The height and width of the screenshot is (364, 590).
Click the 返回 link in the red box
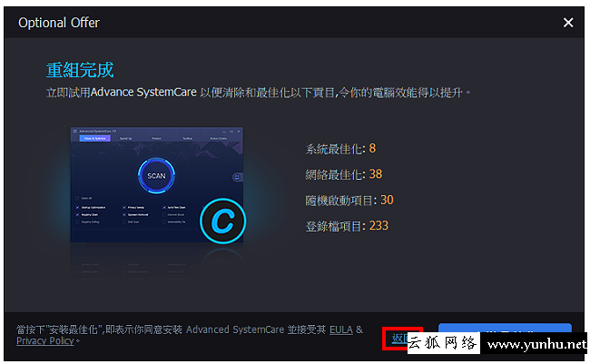coord(399,338)
